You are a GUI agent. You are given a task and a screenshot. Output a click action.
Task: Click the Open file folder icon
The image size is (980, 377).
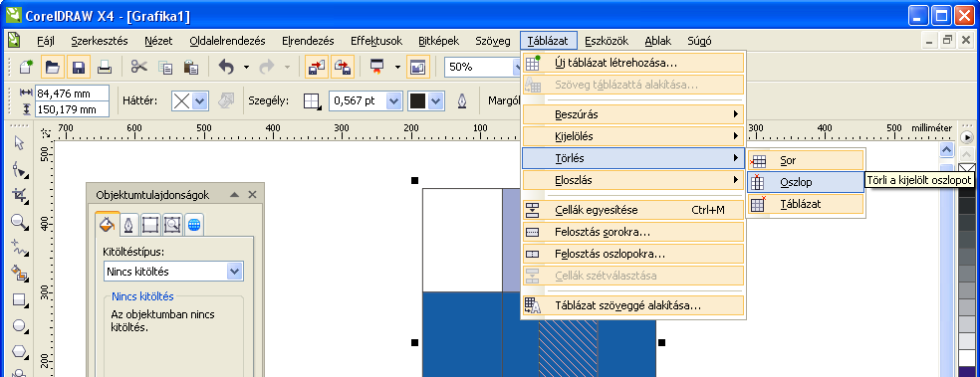[53, 67]
